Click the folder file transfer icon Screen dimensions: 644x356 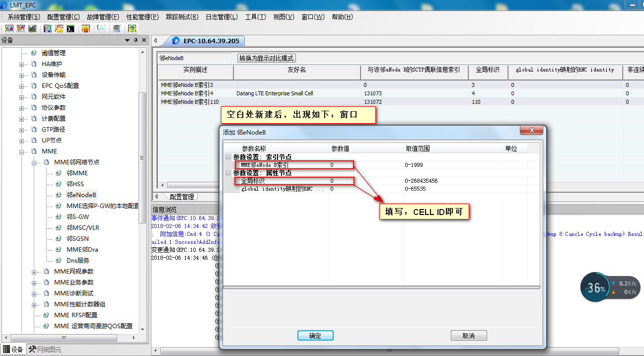(59, 29)
